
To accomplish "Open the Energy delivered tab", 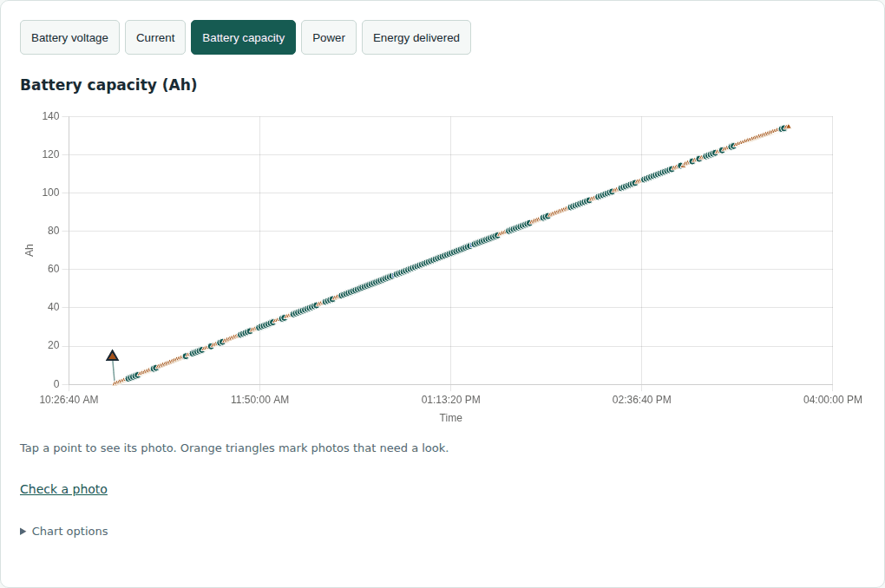I will tap(416, 37).
